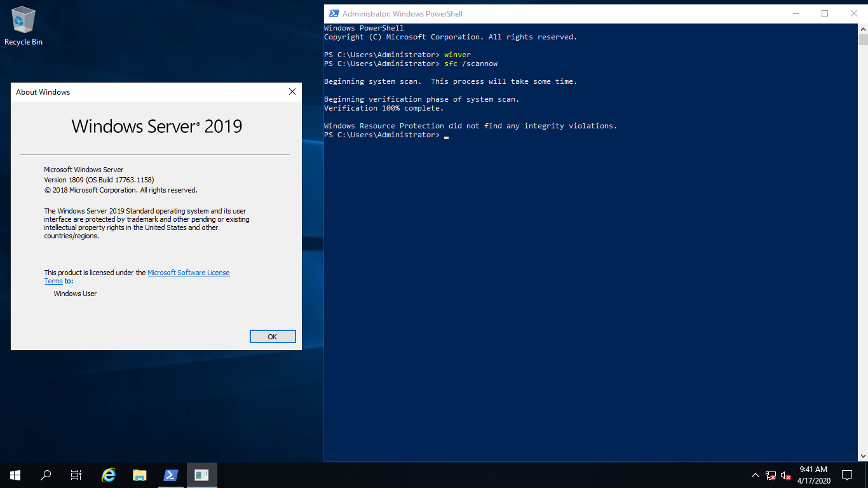Open Task View on taskbar

click(x=76, y=475)
